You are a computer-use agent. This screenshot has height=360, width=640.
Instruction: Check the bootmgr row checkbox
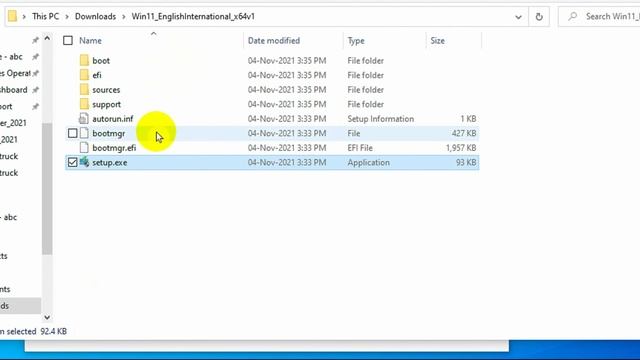(72, 133)
